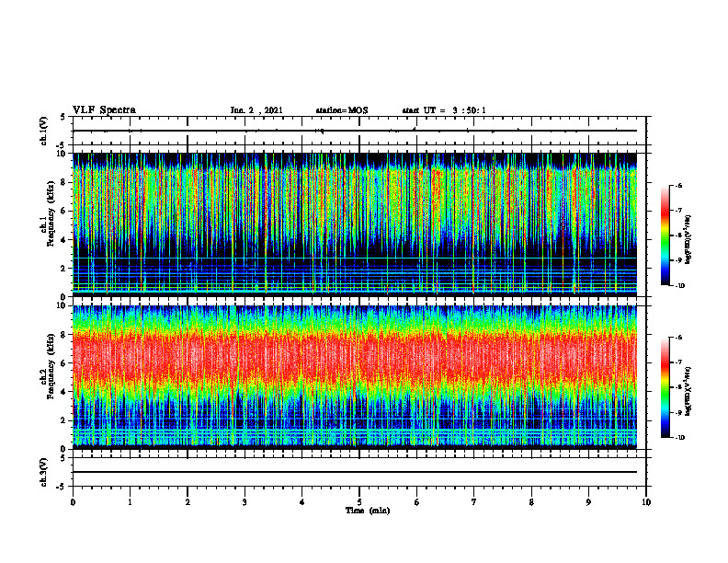Click the ch.1 frequency axis "2" tick label
Image resolution: width=728 pixels, height=563 pixels.
(x=64, y=268)
